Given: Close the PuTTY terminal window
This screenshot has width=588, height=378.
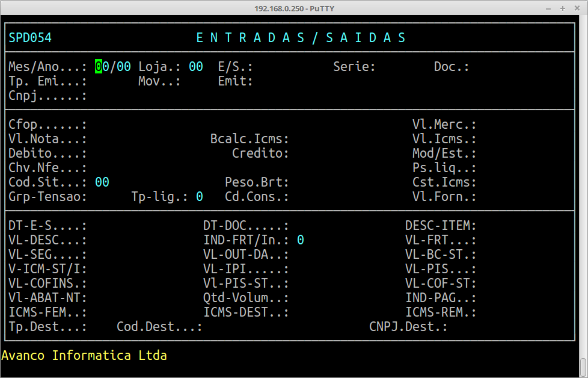Looking at the screenshot, I should 577,8.
